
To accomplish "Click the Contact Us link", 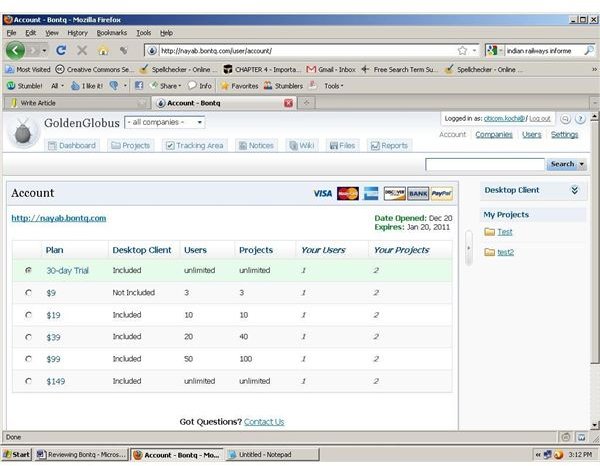I will 264,422.
